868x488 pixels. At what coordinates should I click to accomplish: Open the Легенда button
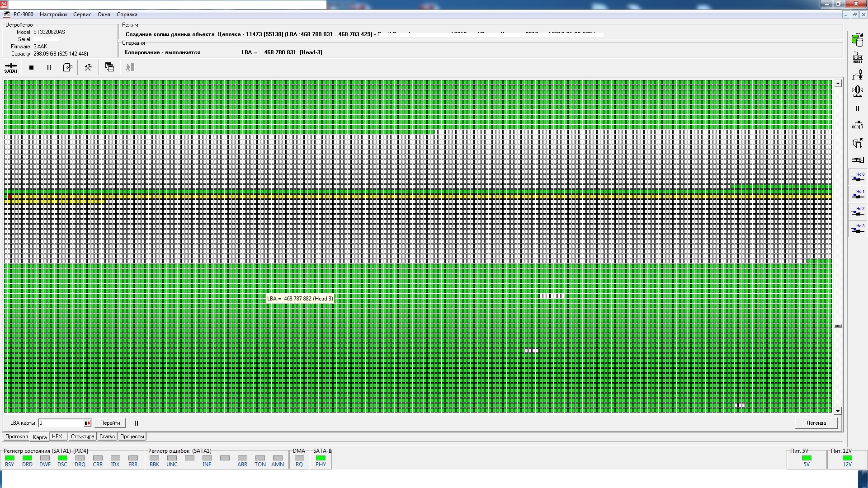[816, 423]
